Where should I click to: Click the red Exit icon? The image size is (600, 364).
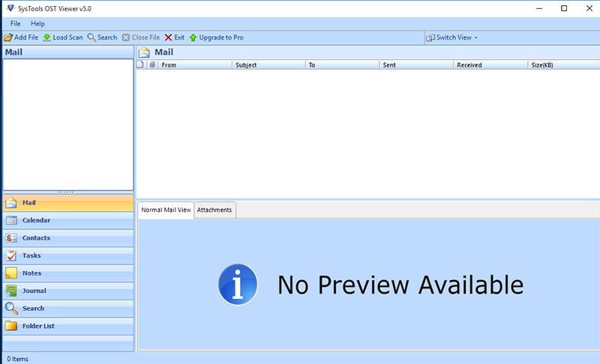click(168, 37)
